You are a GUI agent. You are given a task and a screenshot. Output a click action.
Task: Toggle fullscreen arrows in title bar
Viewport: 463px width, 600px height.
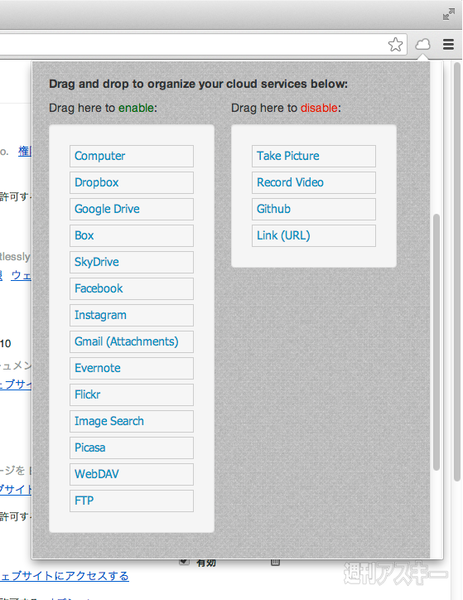448,14
